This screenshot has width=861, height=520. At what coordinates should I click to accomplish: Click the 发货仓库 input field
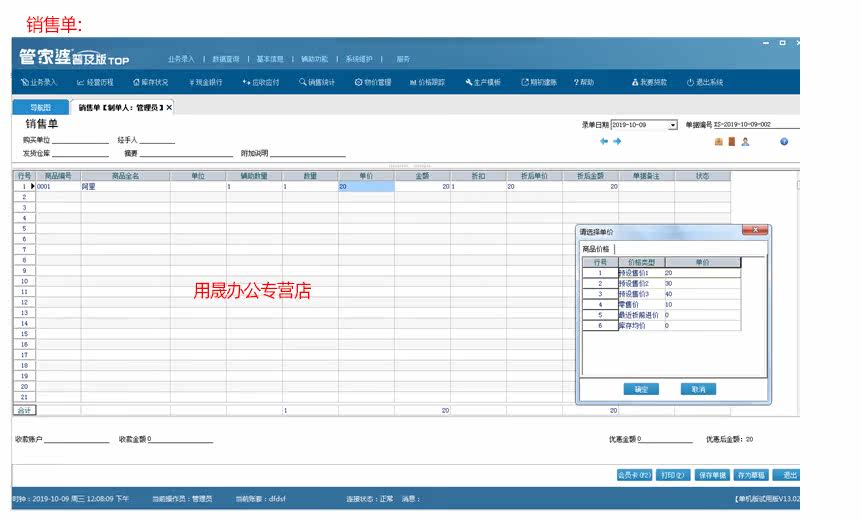[x=81, y=153]
